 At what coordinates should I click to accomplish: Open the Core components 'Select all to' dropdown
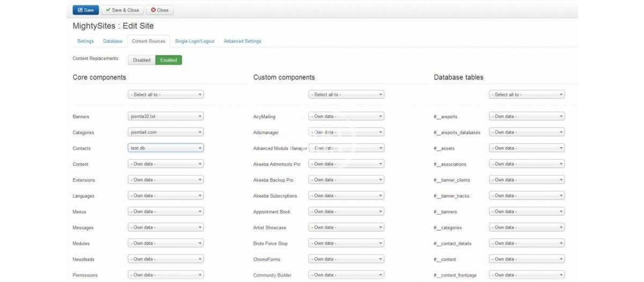(x=165, y=95)
